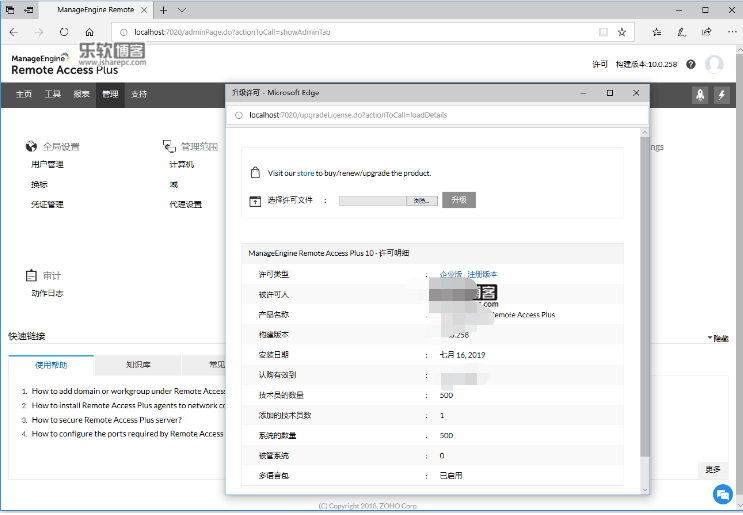Click the 企业版 注册版本 link

point(468,274)
